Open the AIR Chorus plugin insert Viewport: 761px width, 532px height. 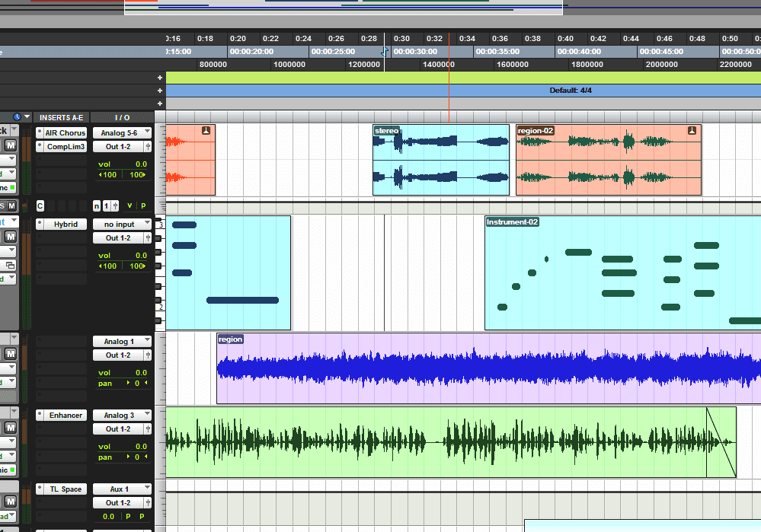pos(66,132)
